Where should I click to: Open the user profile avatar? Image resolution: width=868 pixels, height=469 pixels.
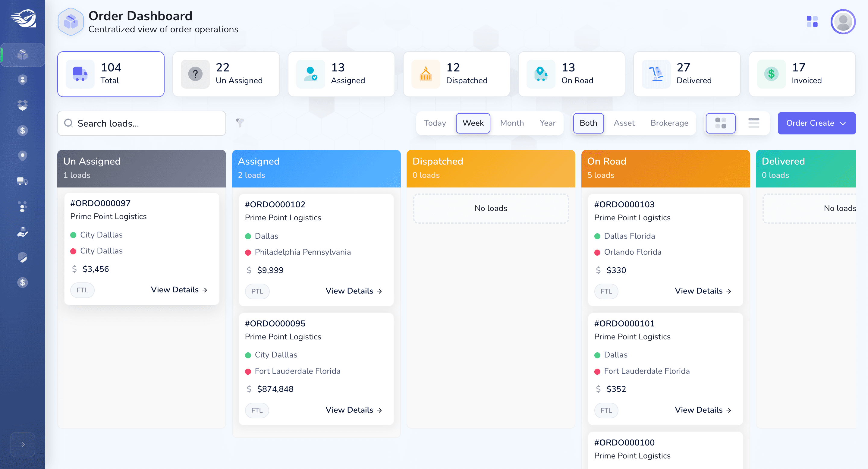[x=843, y=22]
